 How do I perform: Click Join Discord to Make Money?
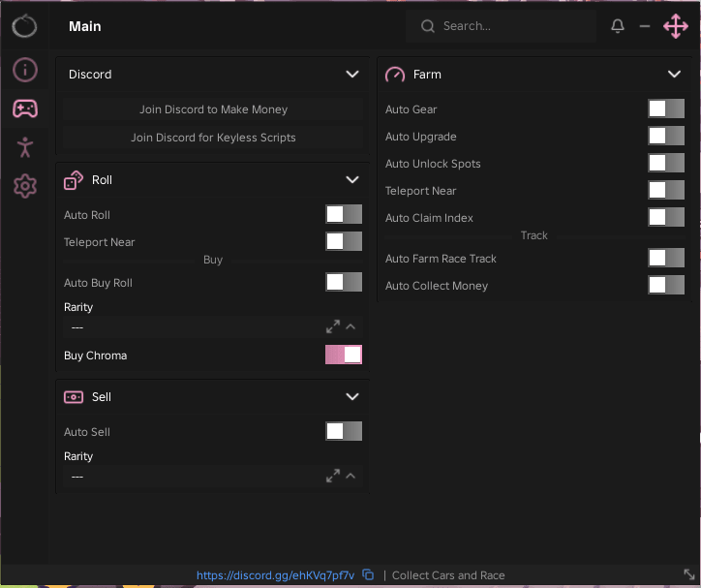[x=213, y=109]
